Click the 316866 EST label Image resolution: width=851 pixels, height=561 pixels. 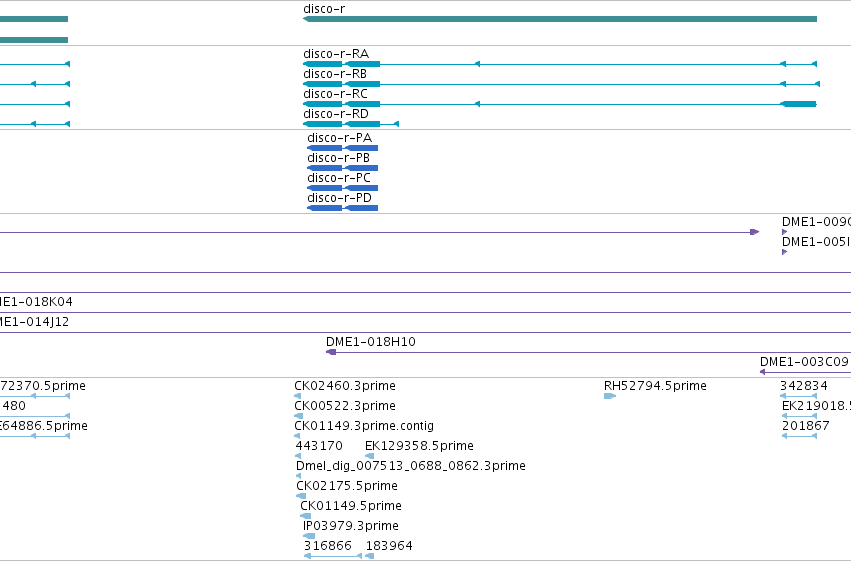coord(328,546)
